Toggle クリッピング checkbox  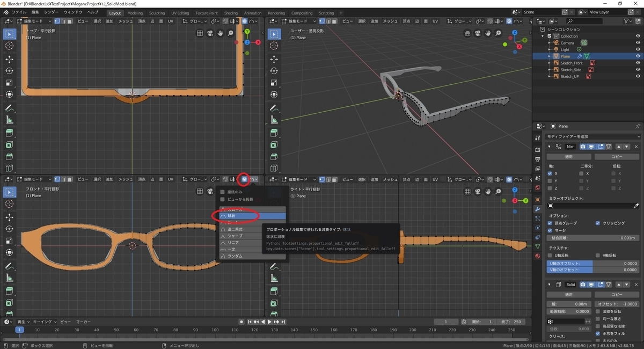598,223
